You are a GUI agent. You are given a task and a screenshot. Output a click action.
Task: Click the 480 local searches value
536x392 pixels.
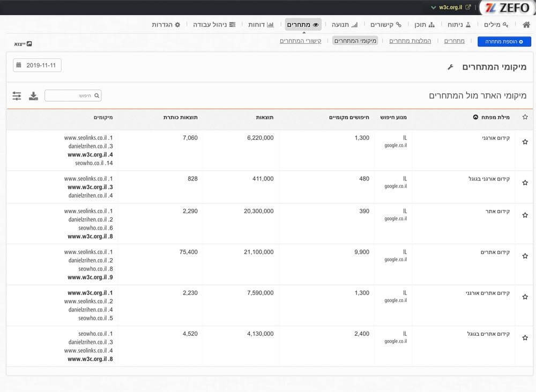click(x=364, y=178)
